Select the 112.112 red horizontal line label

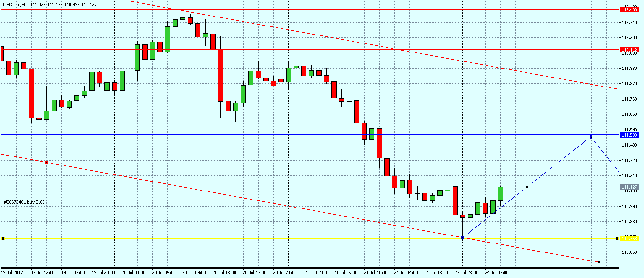(629, 50)
